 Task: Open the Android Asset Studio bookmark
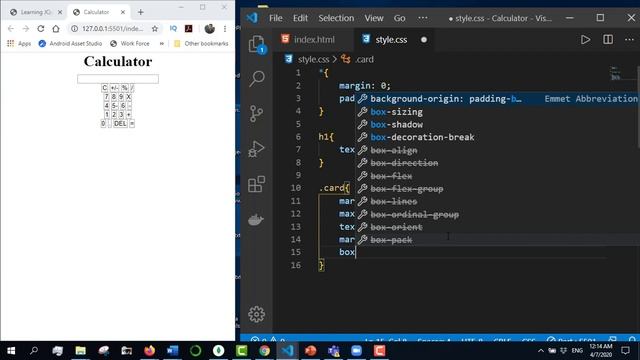[70, 43]
